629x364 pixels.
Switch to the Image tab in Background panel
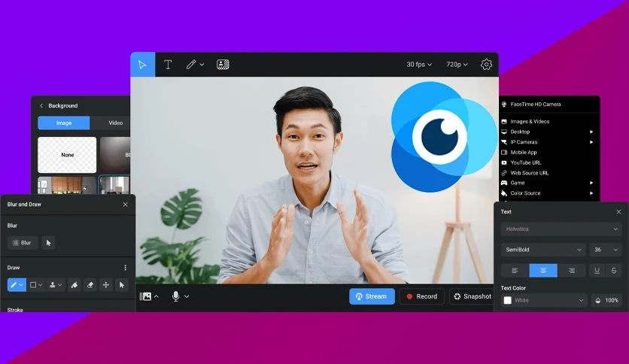[64, 123]
